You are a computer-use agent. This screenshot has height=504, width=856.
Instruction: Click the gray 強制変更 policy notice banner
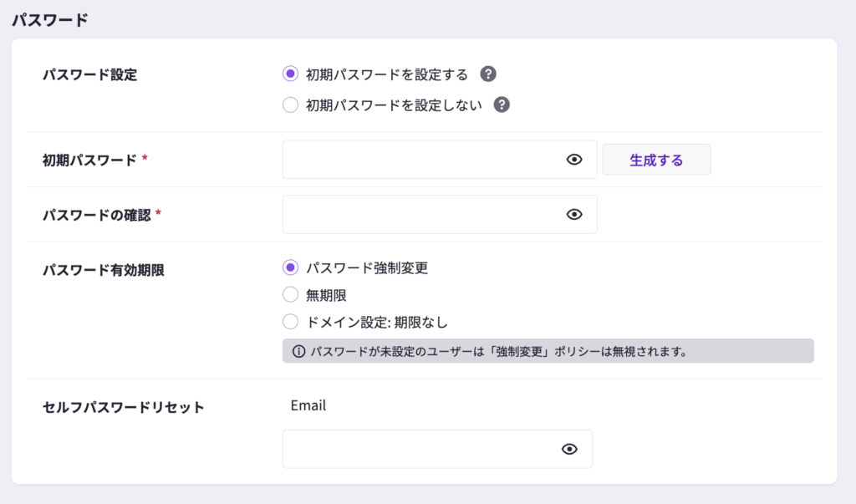[548, 351]
